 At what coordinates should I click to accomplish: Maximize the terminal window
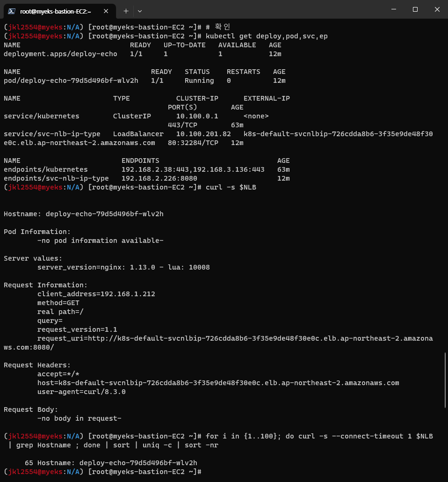coord(415,9)
